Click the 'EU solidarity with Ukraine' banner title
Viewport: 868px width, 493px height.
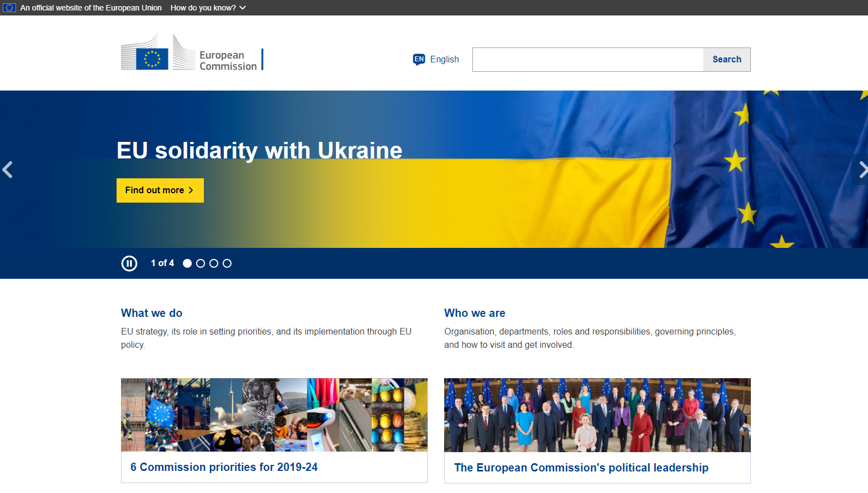click(260, 150)
